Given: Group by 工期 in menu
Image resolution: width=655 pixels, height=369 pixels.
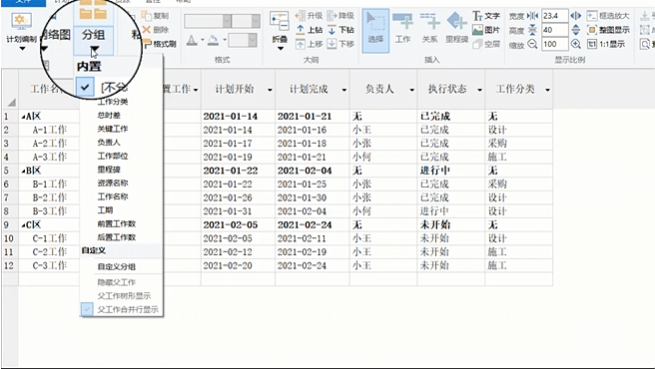Looking at the screenshot, I should click(105, 210).
